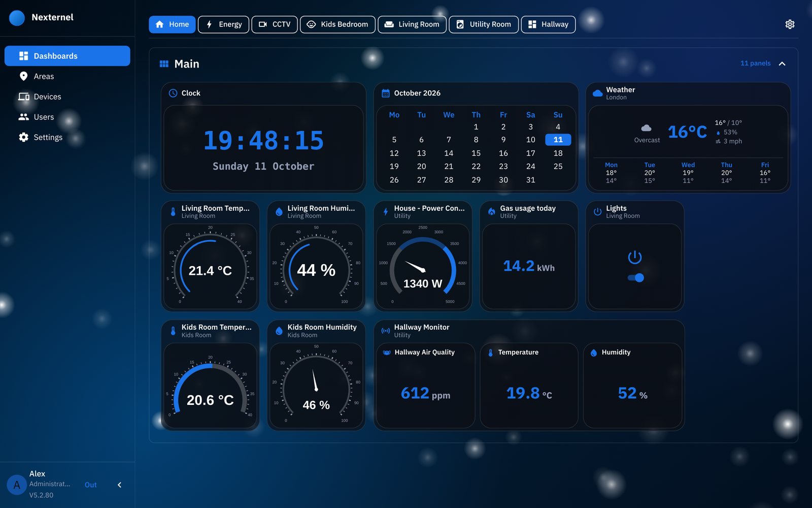This screenshot has width=812, height=508.
Task: Click the Living Room temperature gauge 21.4 °C
Action: pyautogui.click(x=210, y=267)
